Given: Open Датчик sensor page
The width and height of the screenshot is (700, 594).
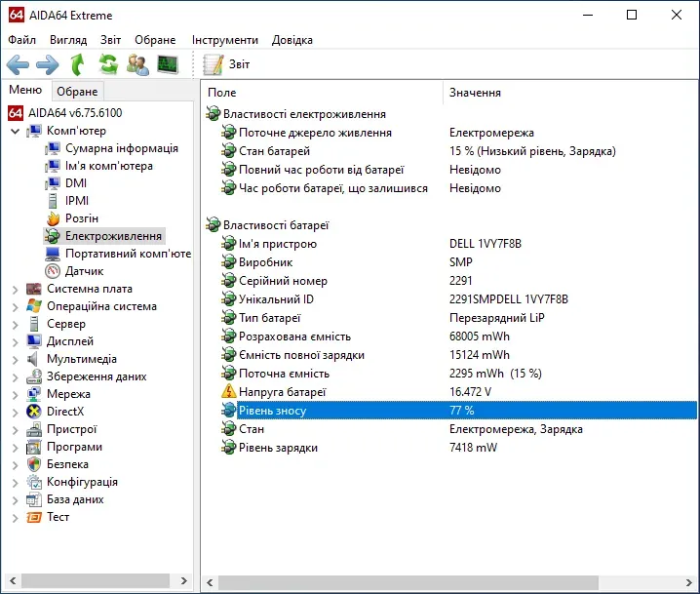Looking at the screenshot, I should pyautogui.click(x=84, y=271).
